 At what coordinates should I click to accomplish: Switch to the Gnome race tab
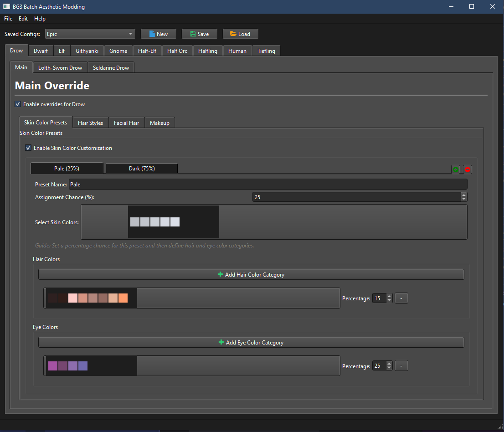pyautogui.click(x=118, y=51)
